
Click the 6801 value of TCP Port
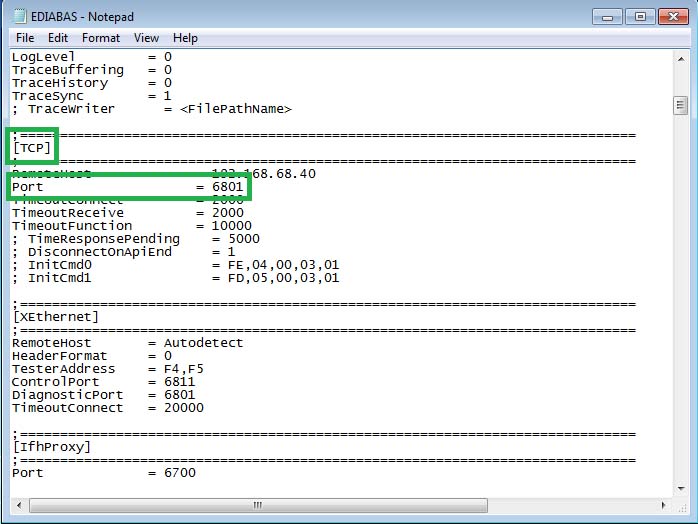click(x=227, y=187)
